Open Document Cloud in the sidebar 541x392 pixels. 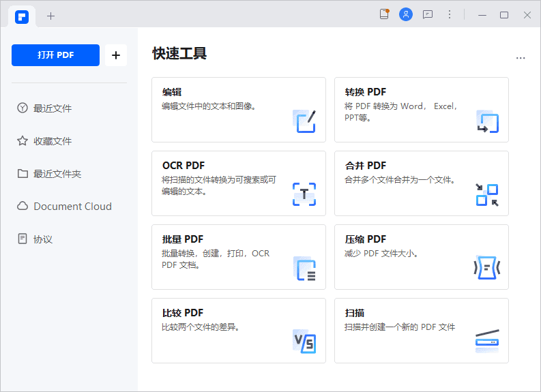coord(72,207)
